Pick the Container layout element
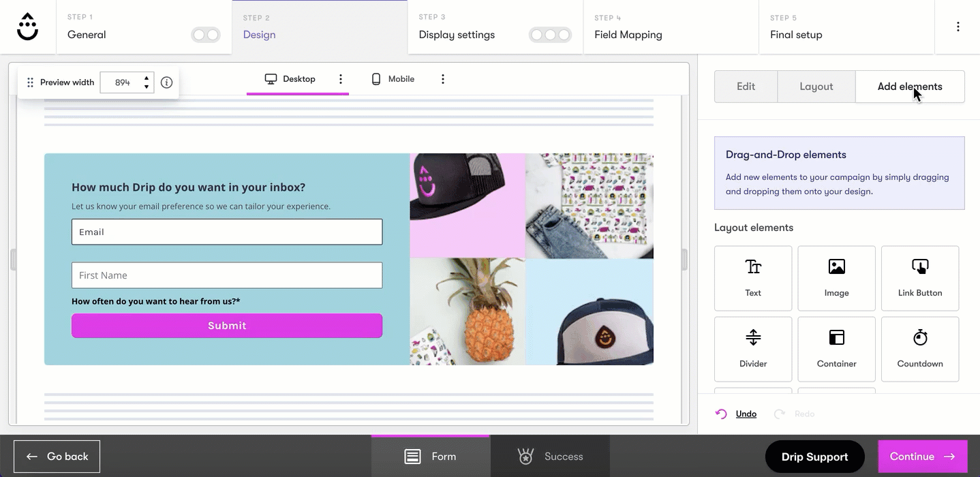The height and width of the screenshot is (477, 980). pos(836,349)
